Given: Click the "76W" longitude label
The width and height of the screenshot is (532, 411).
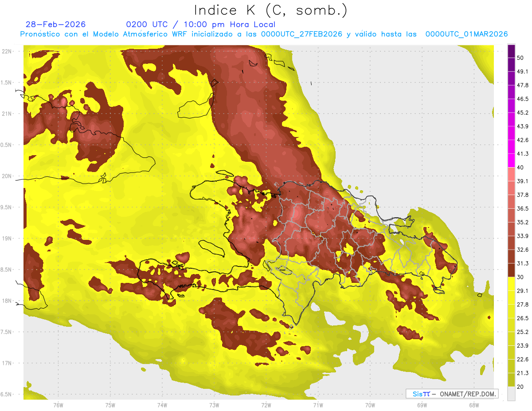Looking at the screenshot, I should (58, 405).
